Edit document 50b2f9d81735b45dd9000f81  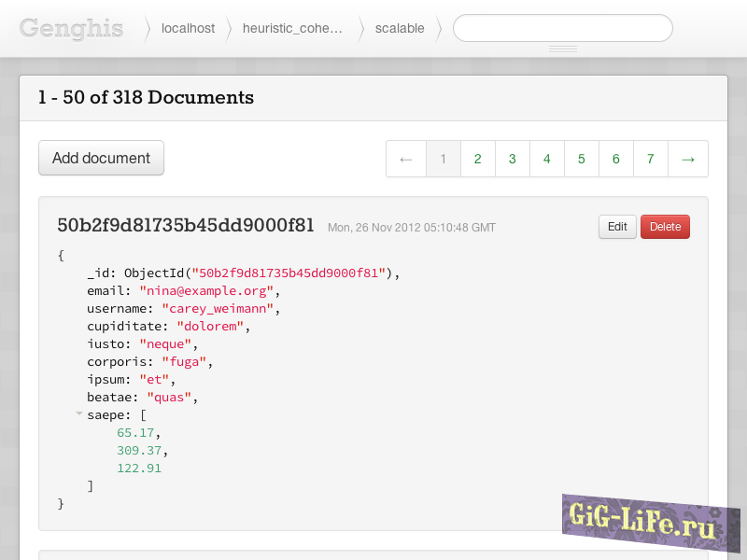pyautogui.click(x=617, y=227)
